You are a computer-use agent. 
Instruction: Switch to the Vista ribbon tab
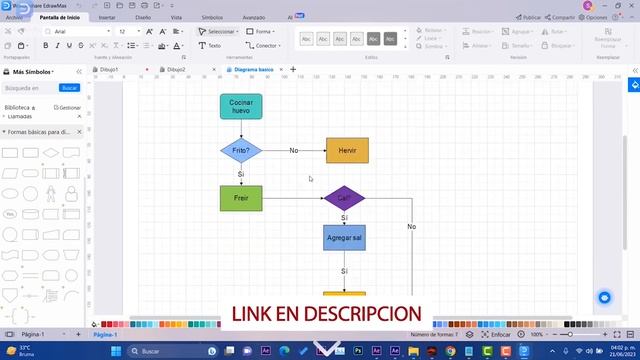(x=176, y=18)
